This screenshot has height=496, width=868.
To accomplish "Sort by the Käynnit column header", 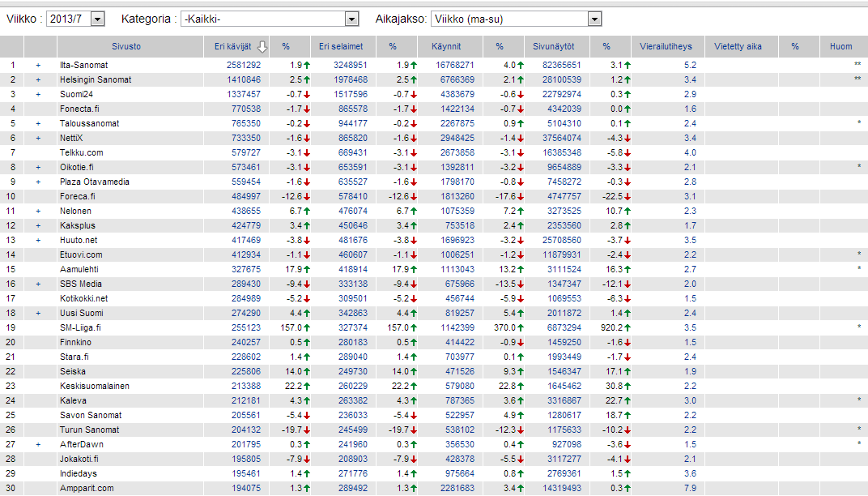I will point(446,46).
